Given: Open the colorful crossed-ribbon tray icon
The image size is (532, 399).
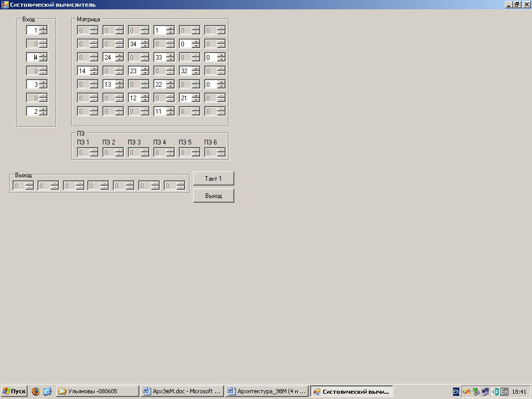Looking at the screenshot, I should pos(467,392).
